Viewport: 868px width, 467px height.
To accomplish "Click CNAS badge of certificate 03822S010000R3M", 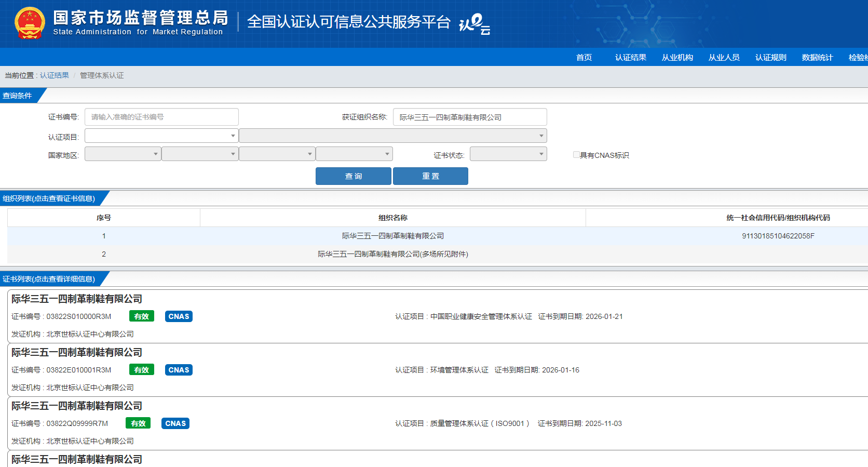I will pyautogui.click(x=179, y=316).
